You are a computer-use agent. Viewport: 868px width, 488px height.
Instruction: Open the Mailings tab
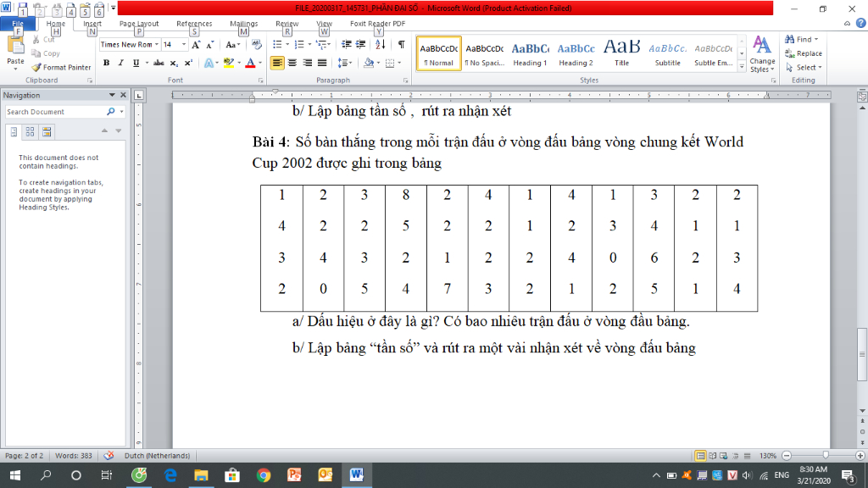coord(243,24)
